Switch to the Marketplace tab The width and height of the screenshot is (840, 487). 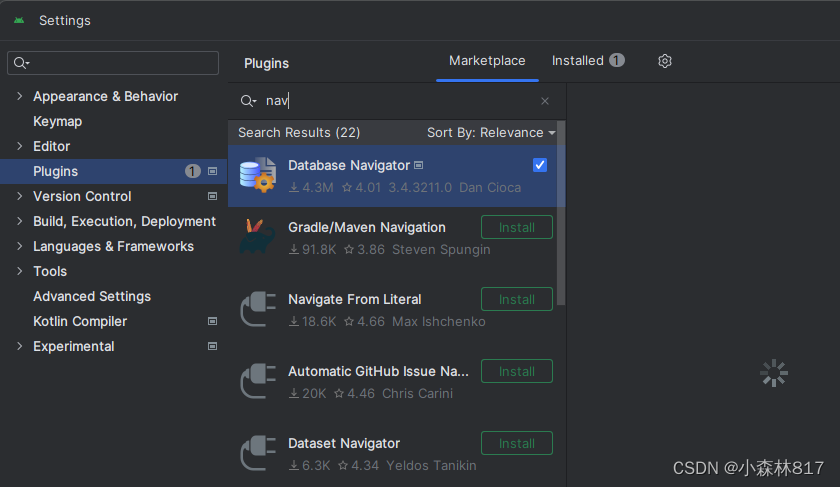[x=487, y=61]
